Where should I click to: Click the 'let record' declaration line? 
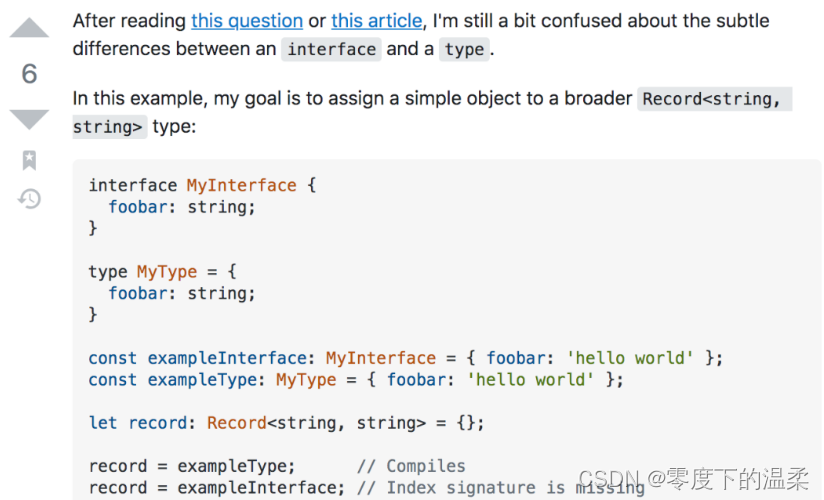(286, 423)
